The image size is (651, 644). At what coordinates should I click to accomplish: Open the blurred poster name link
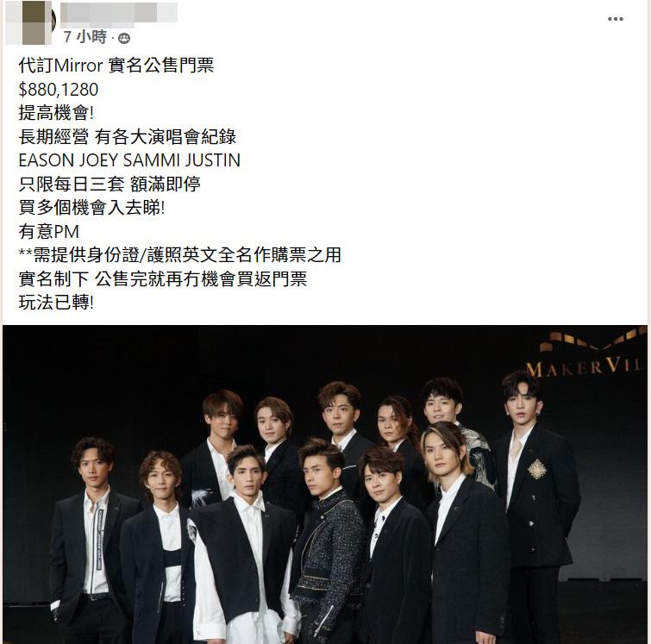pyautogui.click(x=119, y=12)
